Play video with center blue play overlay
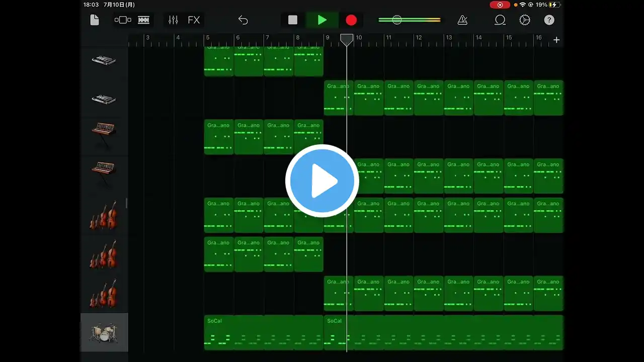This screenshot has height=362, width=644. click(x=322, y=181)
